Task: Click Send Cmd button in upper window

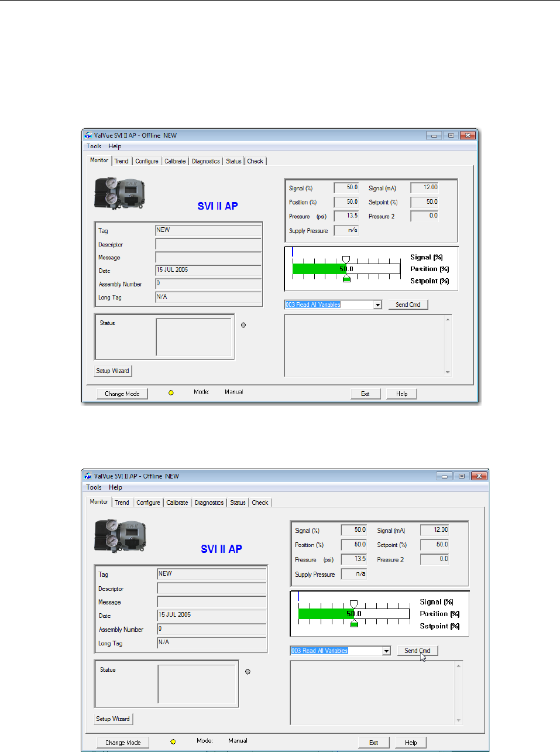Action: pos(408,305)
